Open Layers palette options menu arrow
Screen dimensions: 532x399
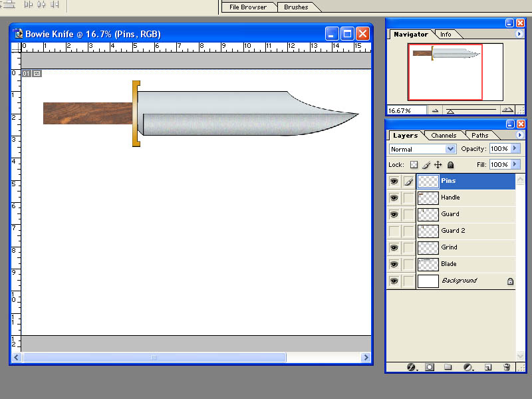point(519,135)
